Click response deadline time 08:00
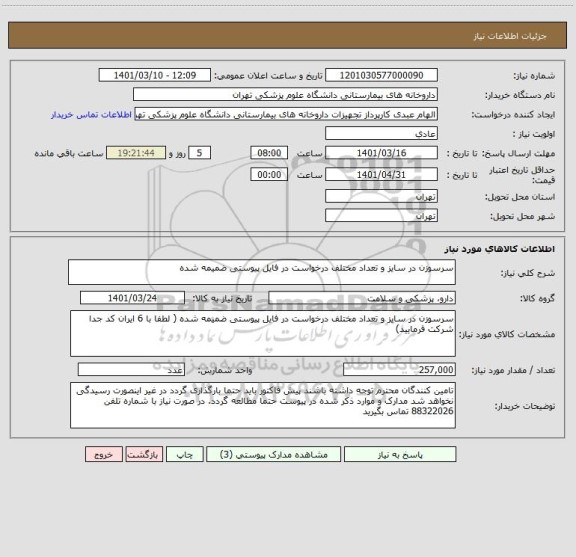The width and height of the screenshot is (576, 557). pyautogui.click(x=269, y=153)
